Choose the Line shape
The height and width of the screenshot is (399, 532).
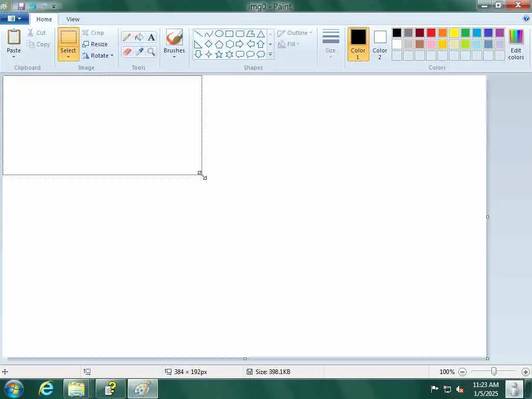pos(198,34)
